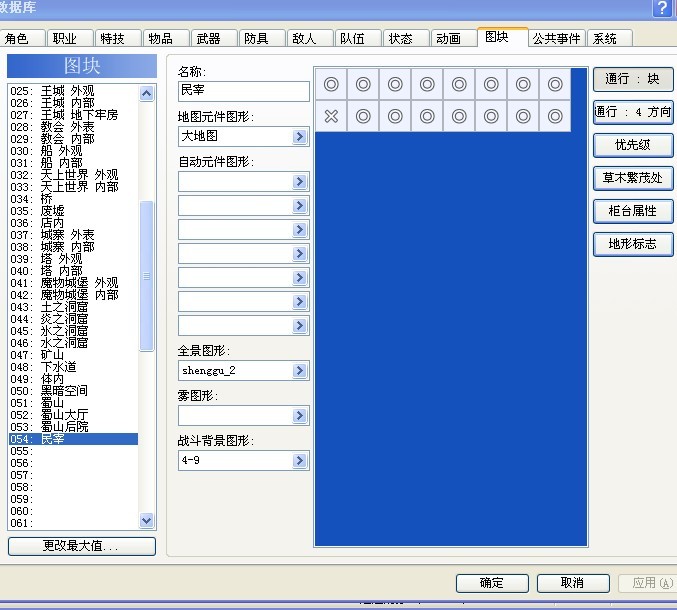Toggle the X passability tile marker
The width and height of the screenshot is (677, 610).
[331, 116]
